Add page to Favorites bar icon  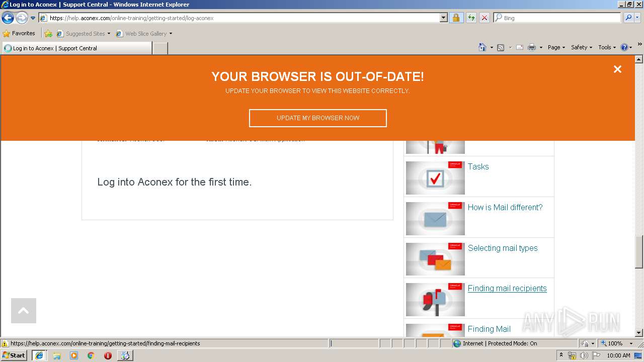point(48,34)
